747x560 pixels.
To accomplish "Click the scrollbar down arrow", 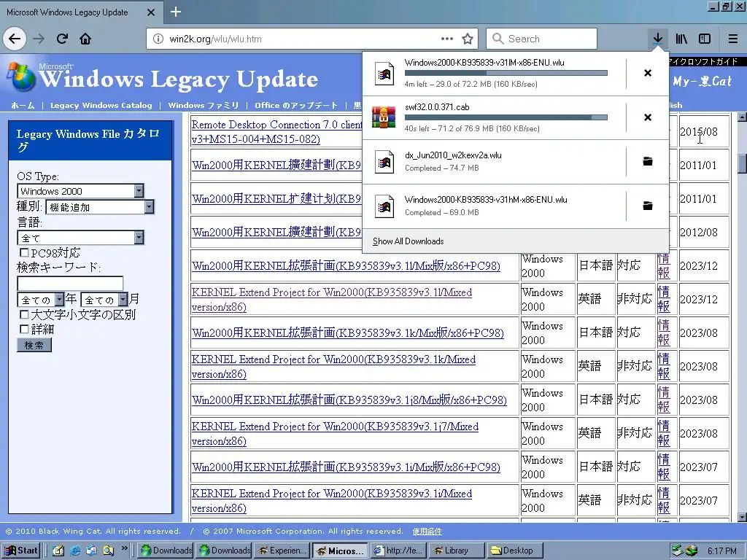I will pos(742,517).
